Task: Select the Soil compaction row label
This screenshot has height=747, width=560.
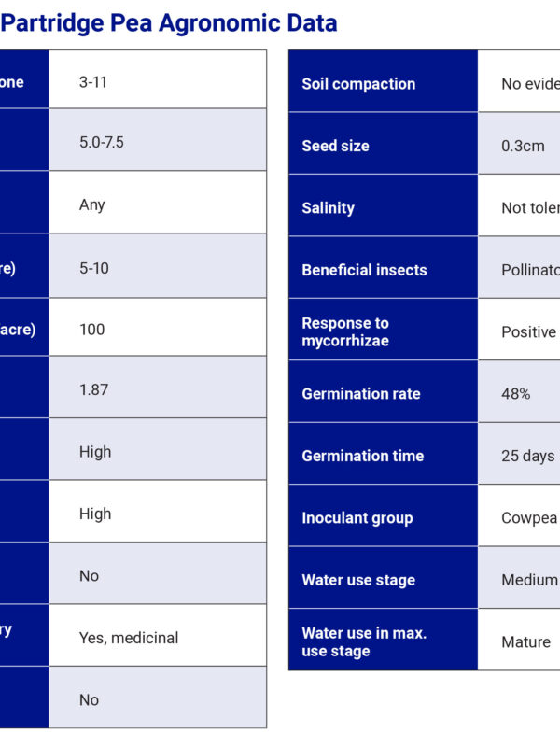Action: [358, 84]
